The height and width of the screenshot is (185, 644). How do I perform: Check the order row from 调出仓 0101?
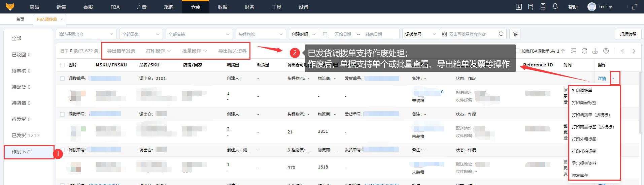(62, 79)
